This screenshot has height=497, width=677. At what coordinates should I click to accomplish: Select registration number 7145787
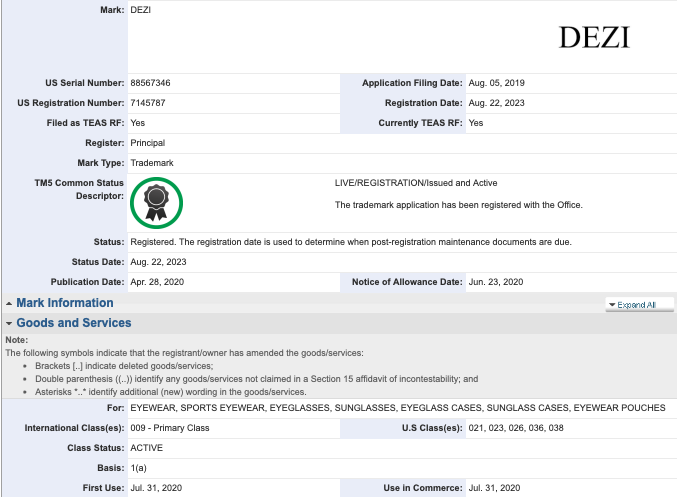pyautogui.click(x=148, y=103)
